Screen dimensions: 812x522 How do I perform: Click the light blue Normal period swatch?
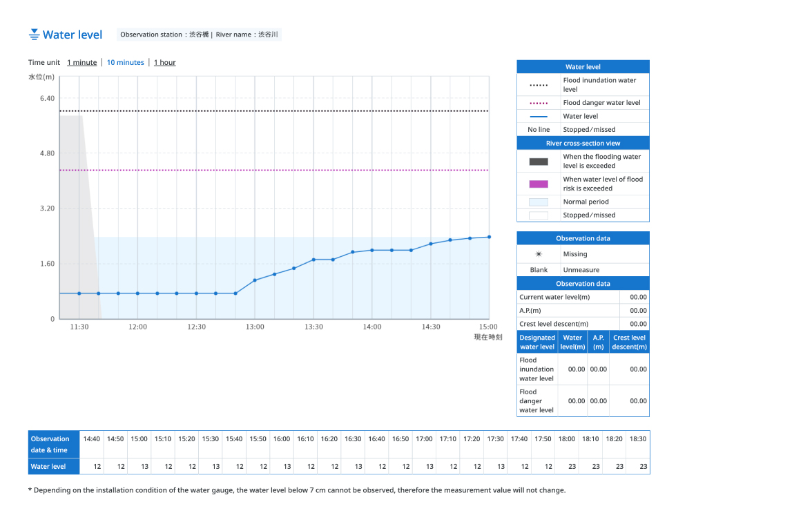click(x=539, y=202)
